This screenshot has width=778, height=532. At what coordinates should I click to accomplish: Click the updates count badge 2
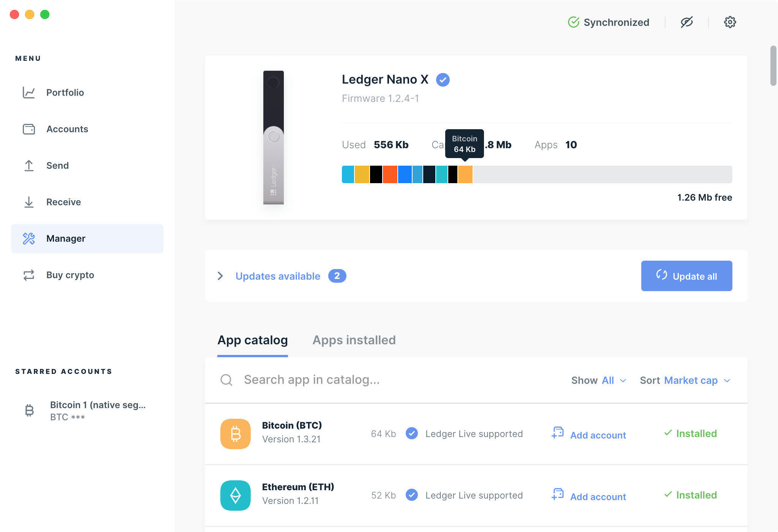pyautogui.click(x=337, y=276)
